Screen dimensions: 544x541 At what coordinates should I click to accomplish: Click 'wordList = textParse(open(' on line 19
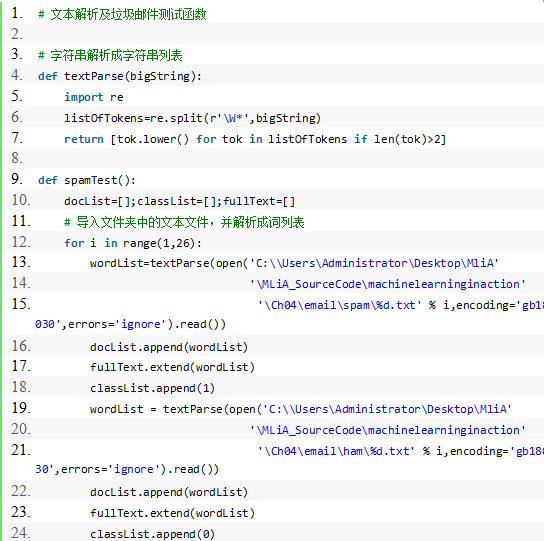pyautogui.click(x=176, y=409)
